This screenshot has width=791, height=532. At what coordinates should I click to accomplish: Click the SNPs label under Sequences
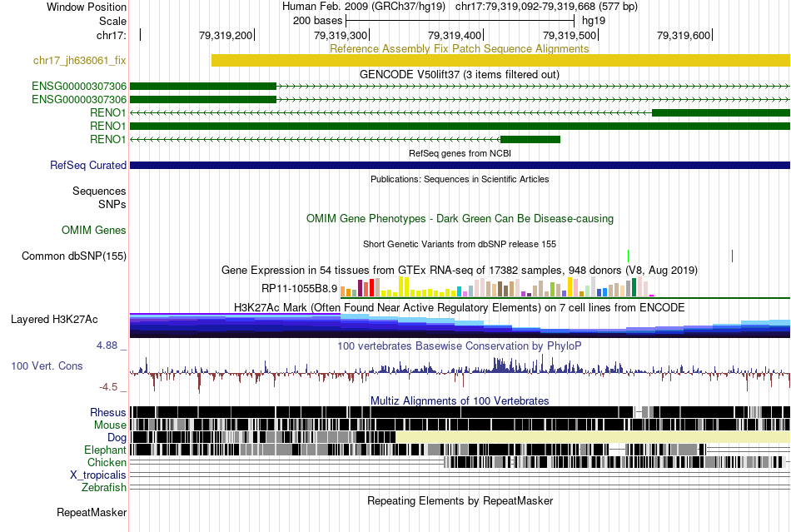[x=112, y=204]
